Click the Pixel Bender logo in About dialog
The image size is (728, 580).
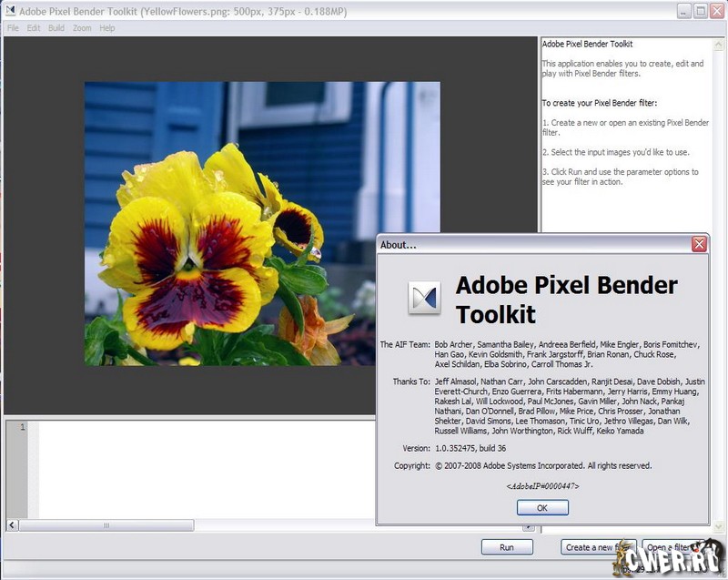click(424, 298)
